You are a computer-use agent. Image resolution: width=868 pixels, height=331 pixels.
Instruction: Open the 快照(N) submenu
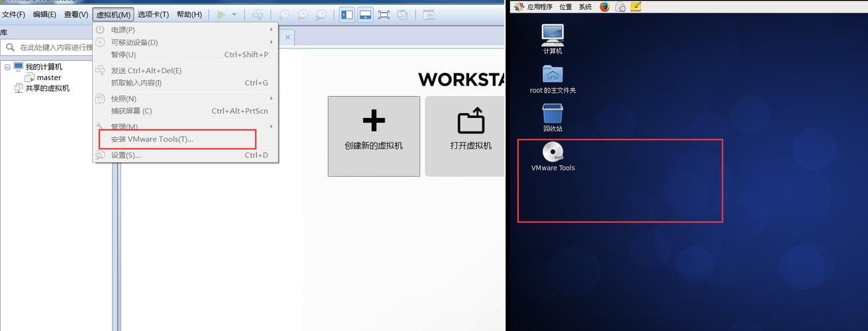click(x=185, y=99)
